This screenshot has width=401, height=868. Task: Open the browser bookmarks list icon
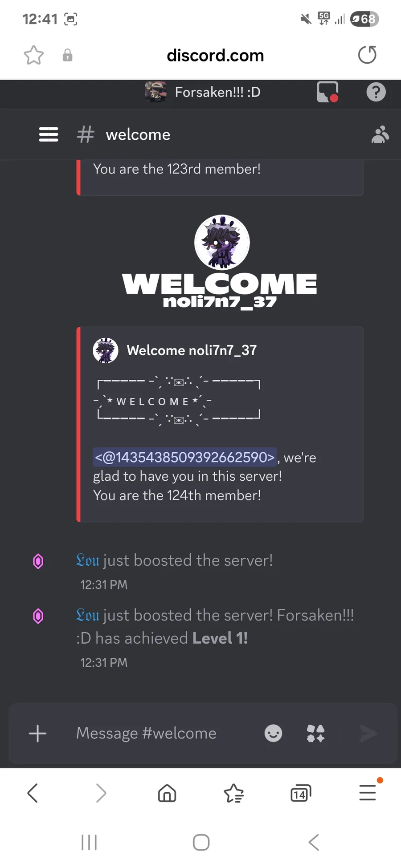234,793
